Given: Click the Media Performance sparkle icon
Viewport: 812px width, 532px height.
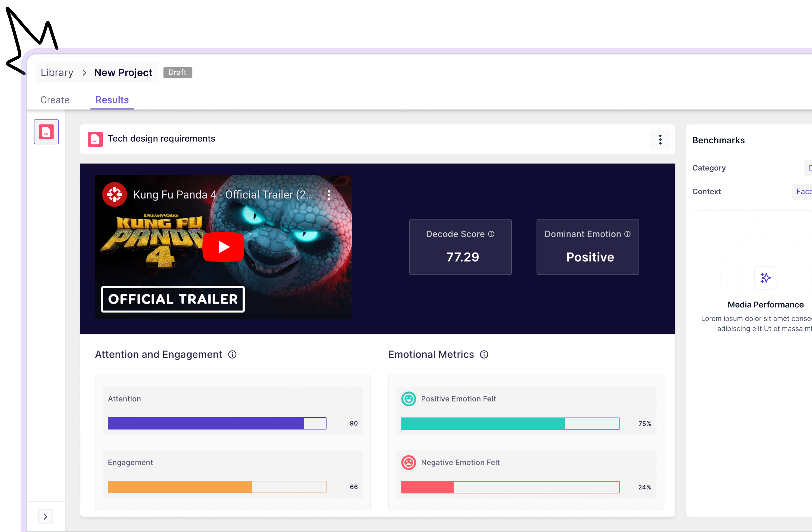Looking at the screenshot, I should pos(766,278).
